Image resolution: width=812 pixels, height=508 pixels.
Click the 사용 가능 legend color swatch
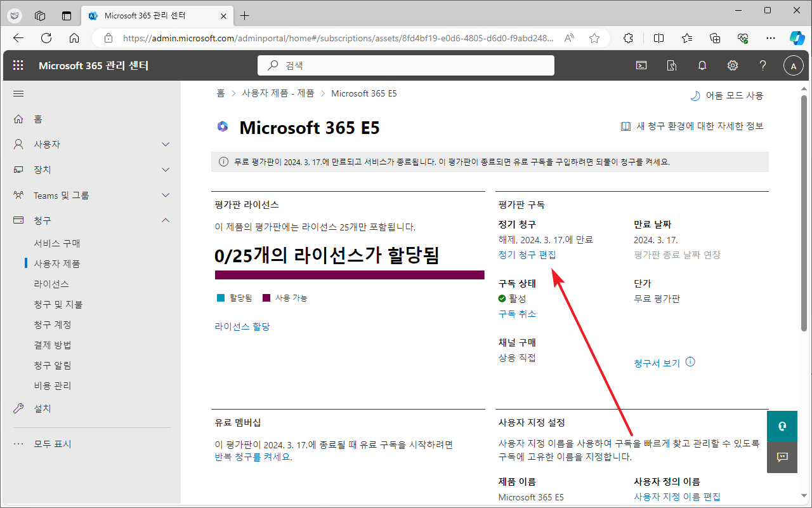266,298
